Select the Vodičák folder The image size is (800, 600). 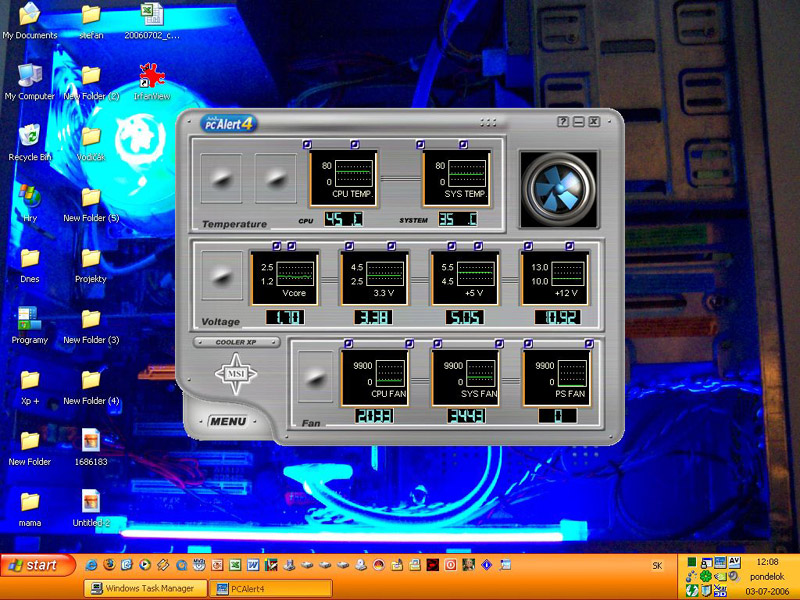point(91,143)
